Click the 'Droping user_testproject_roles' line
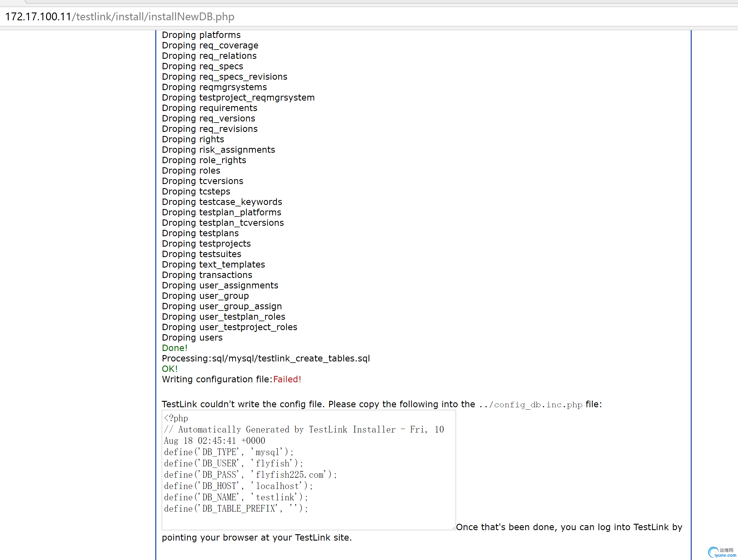Image resolution: width=738 pixels, height=560 pixels. [230, 327]
